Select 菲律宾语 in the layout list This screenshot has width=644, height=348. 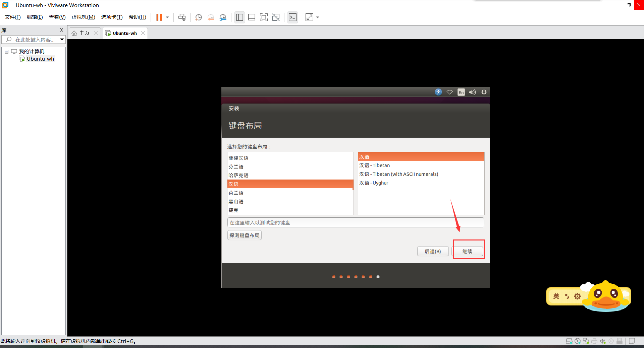coord(290,158)
